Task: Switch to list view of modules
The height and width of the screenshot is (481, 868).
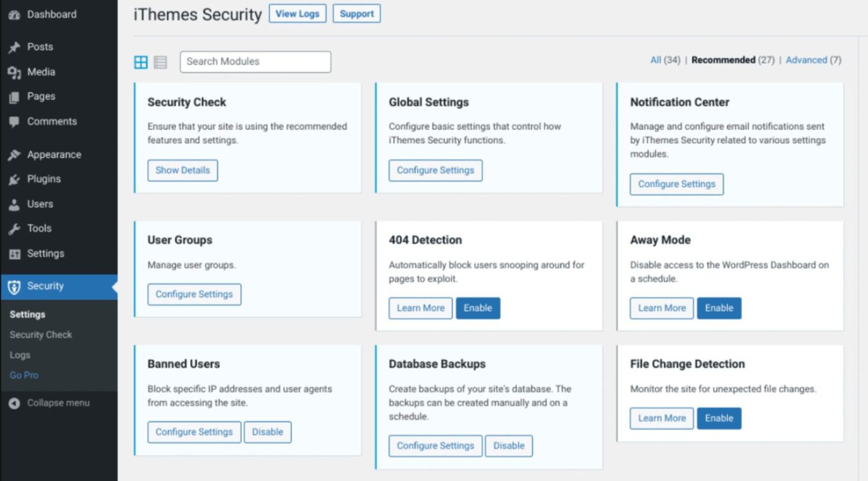Action: 161,62
